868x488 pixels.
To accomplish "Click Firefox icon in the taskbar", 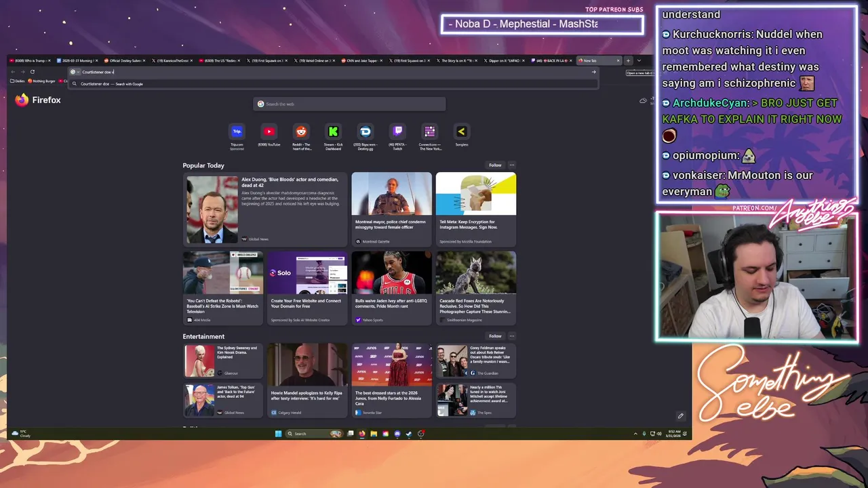I will [x=362, y=434].
